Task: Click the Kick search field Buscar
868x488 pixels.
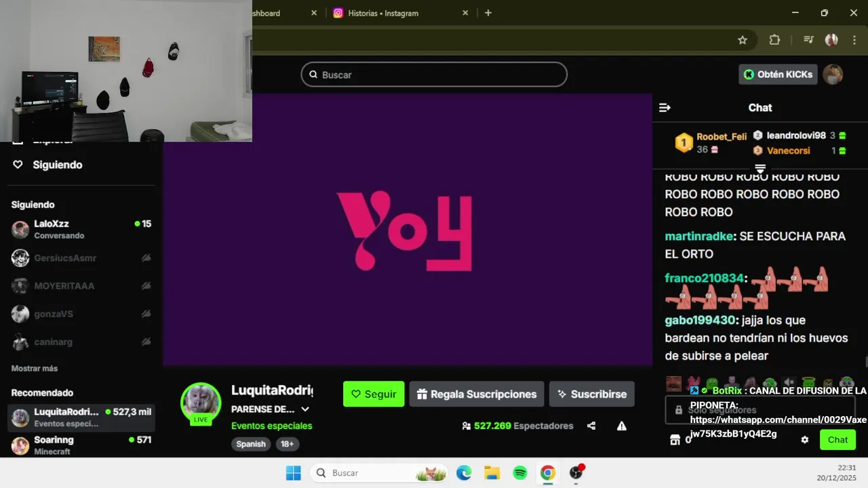Action: [x=434, y=75]
